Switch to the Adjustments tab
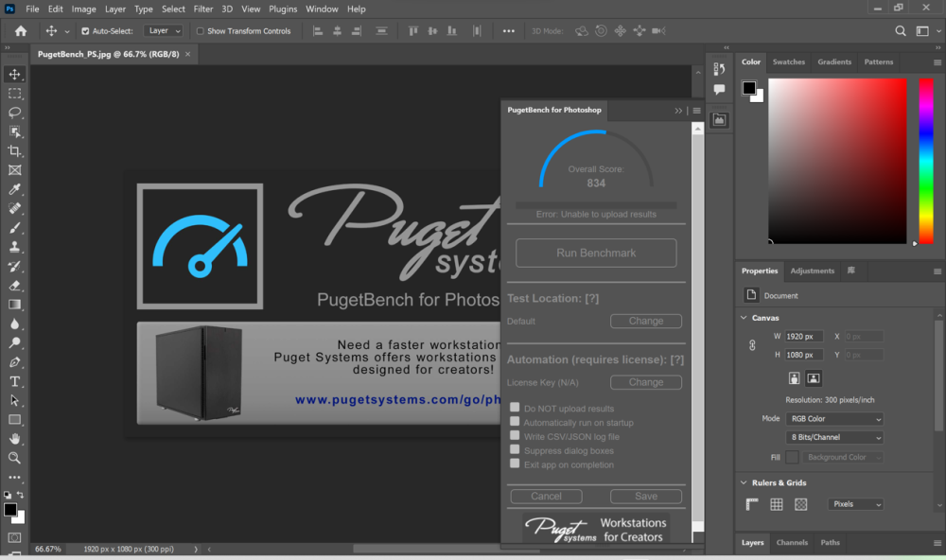Viewport: 946px width, 560px height. pos(812,271)
